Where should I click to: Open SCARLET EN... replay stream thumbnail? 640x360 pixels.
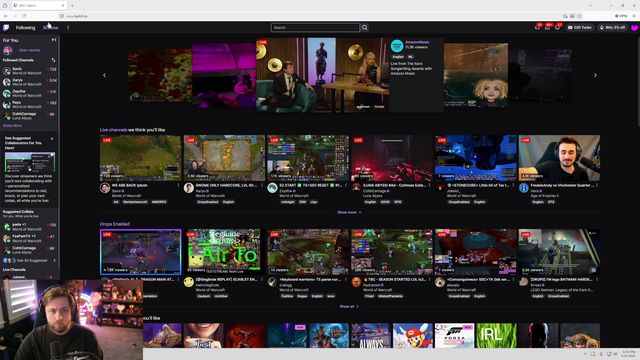tap(224, 252)
